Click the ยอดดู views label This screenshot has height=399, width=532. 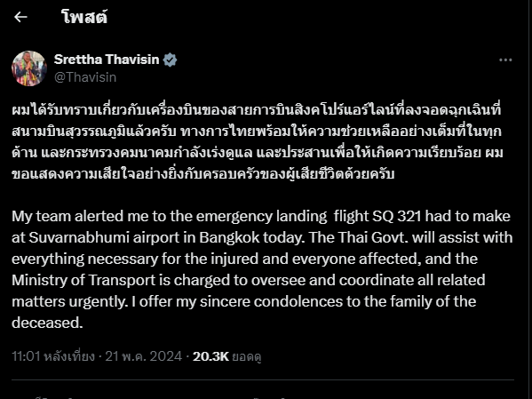(x=247, y=356)
